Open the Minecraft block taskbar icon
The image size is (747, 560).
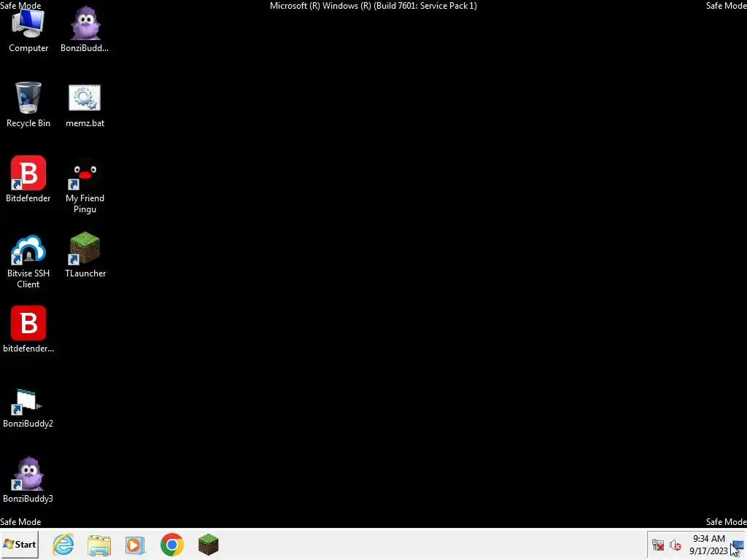coord(208,544)
